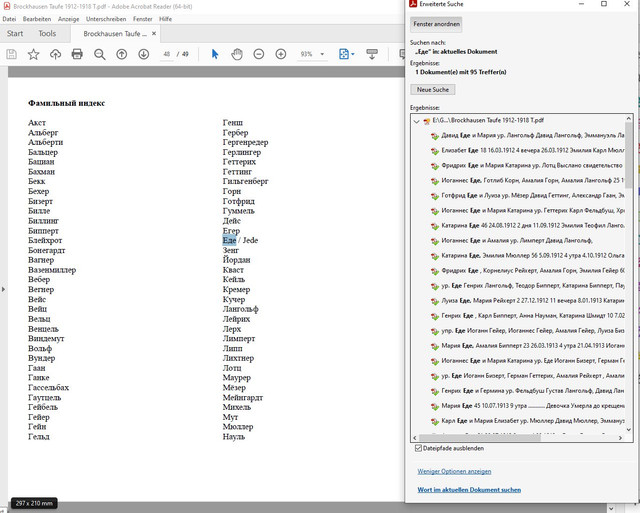
Task: Click the page number input field
Action: (x=167, y=54)
